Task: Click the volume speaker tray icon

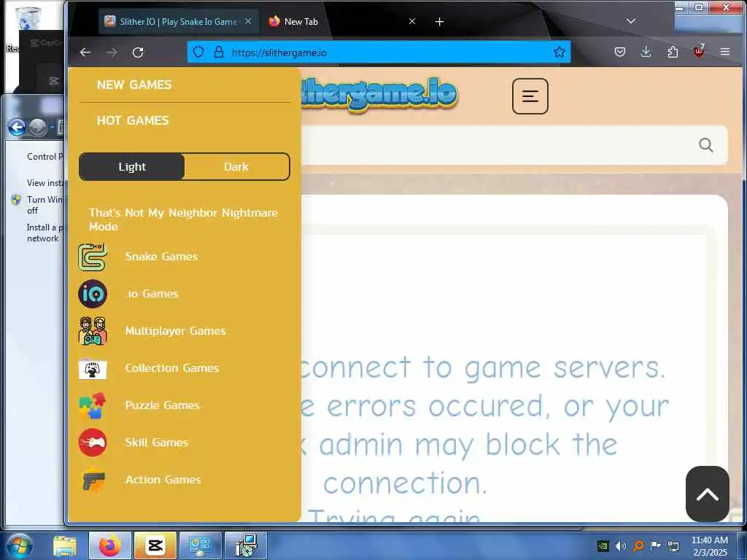Action: [x=620, y=546]
